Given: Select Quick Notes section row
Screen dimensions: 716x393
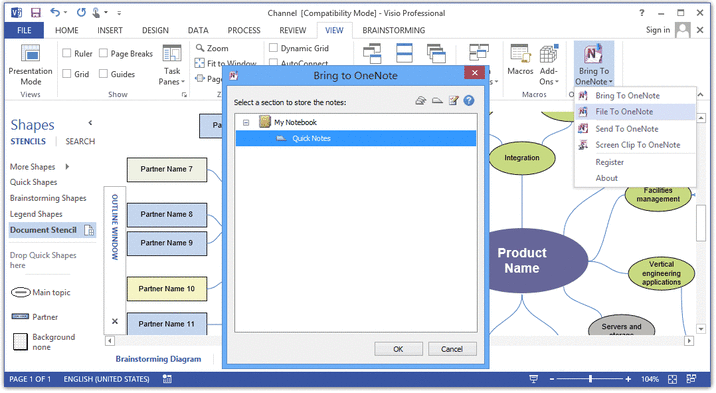Looking at the screenshot, I should point(356,138).
